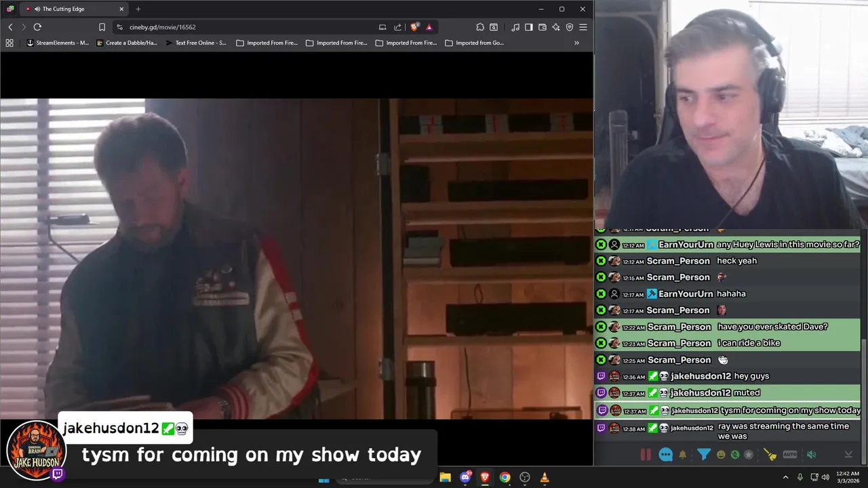Click the "tysm for coming on my show today" chat row
Viewport: 868px width, 488px height.
pos(728,410)
